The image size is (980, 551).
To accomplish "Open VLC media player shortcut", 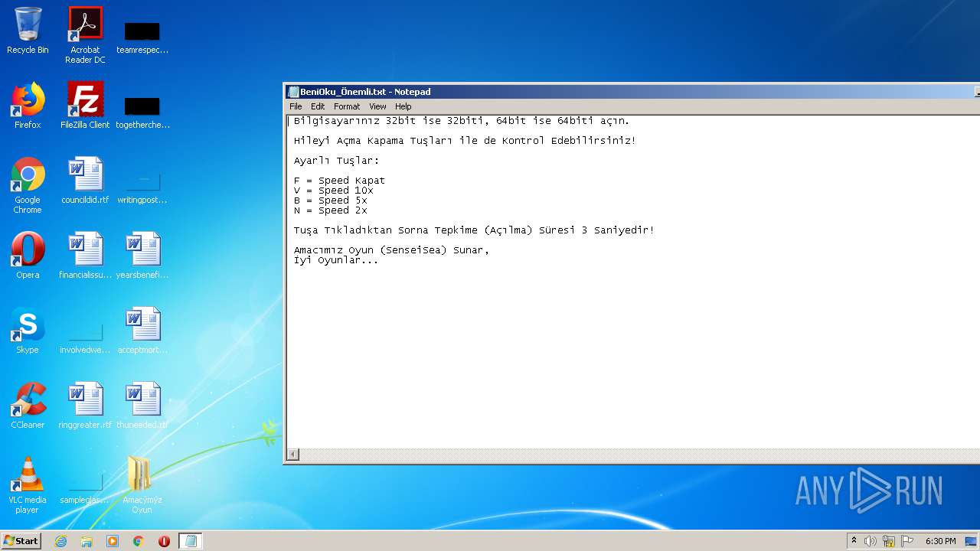I will click(28, 485).
